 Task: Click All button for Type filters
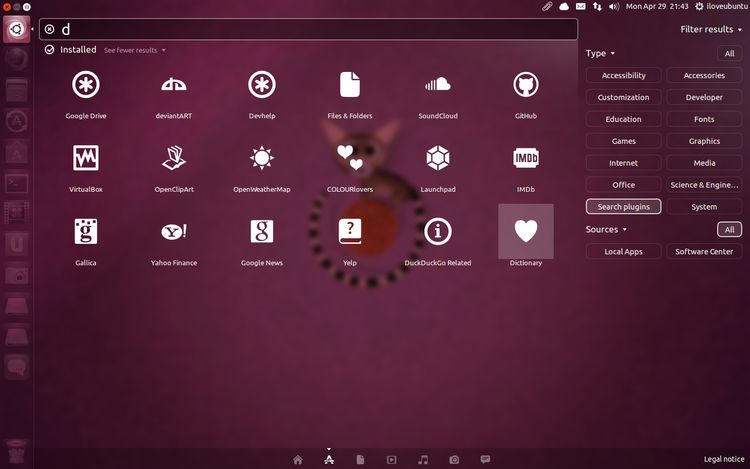tap(729, 54)
